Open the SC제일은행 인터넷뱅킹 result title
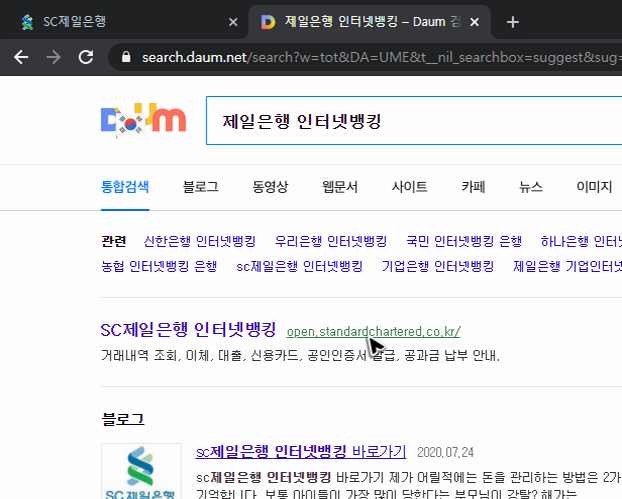Image resolution: width=622 pixels, height=499 pixels. 188,330
